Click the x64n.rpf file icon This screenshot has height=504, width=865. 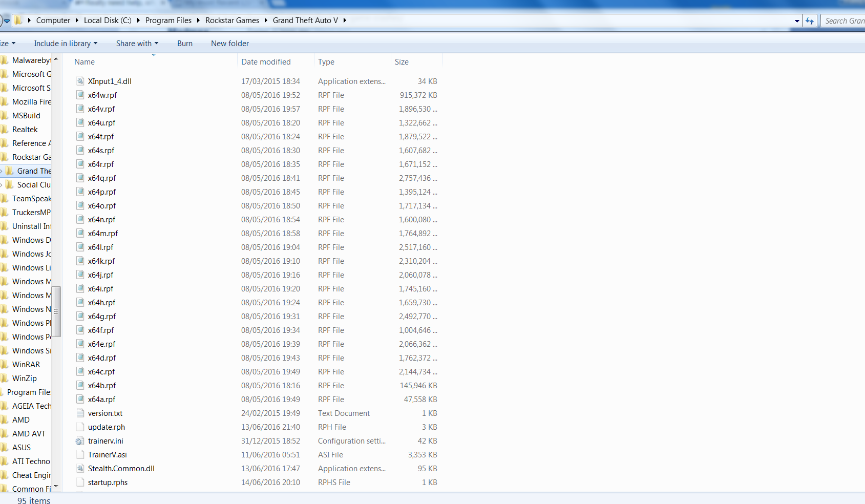[80, 219]
